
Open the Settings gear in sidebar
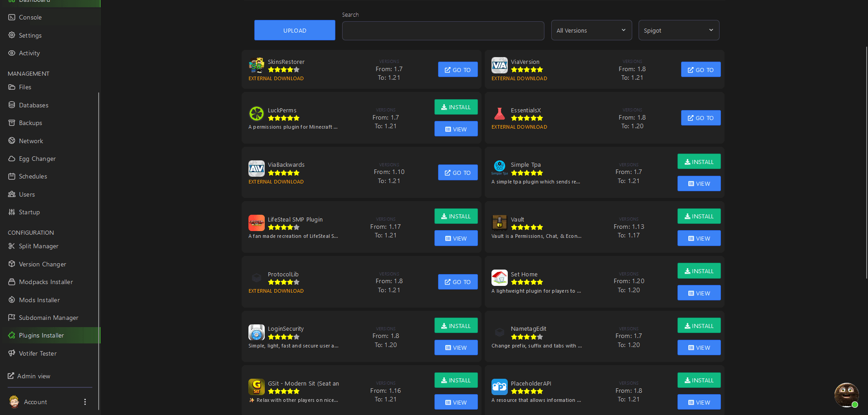pyautogui.click(x=12, y=35)
